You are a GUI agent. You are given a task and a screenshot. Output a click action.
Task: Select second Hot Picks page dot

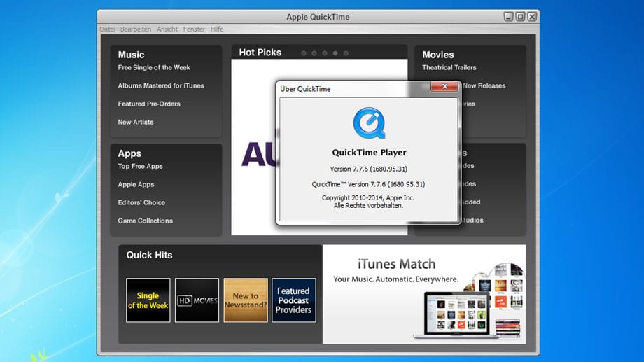314,53
